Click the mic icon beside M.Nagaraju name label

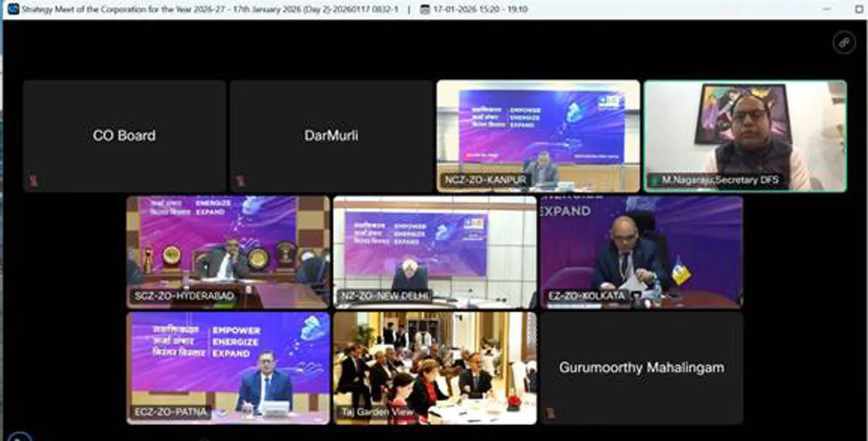655,180
